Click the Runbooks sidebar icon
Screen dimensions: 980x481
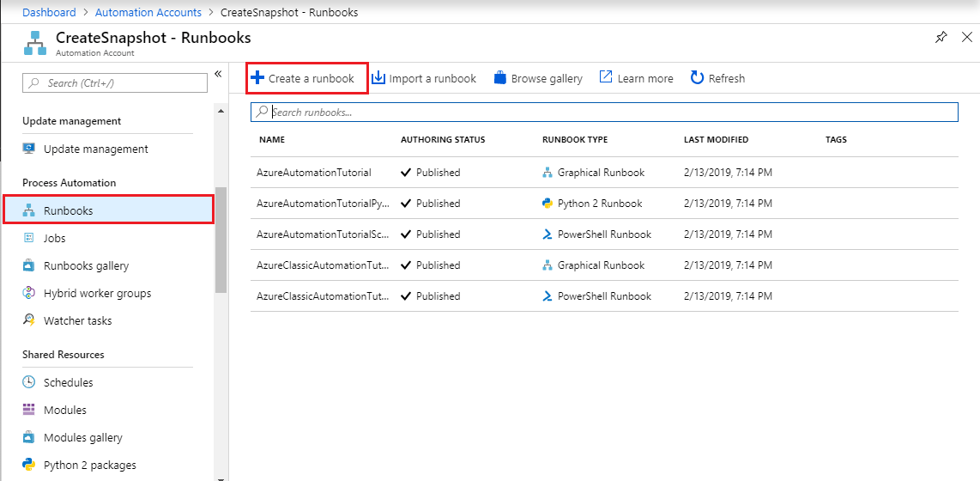29,210
